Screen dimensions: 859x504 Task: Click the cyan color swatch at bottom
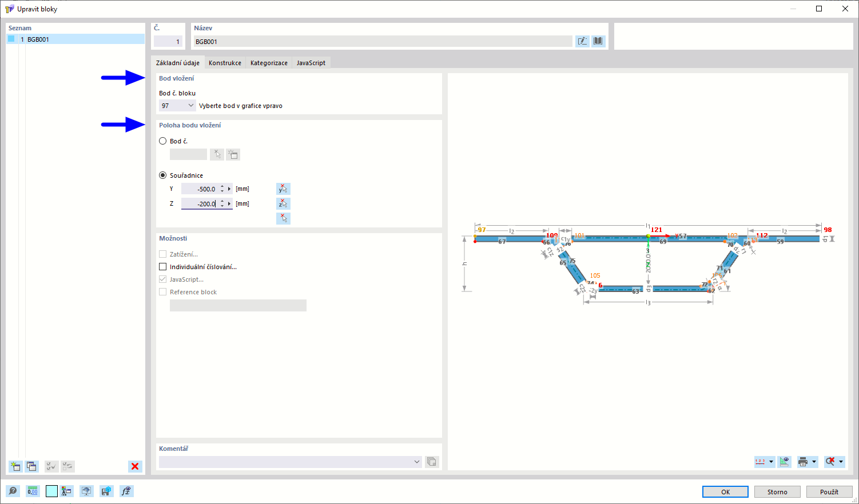51,491
